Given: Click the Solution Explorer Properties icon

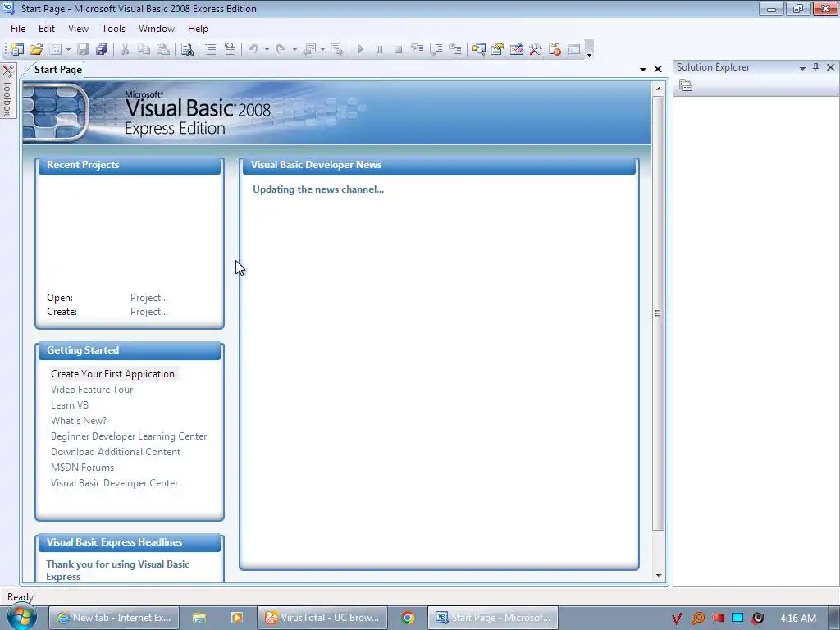Looking at the screenshot, I should tap(686, 85).
